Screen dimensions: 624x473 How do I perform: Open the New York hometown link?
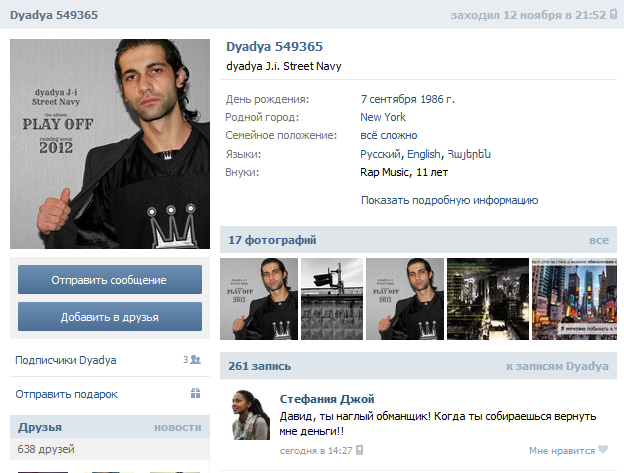coord(383,117)
